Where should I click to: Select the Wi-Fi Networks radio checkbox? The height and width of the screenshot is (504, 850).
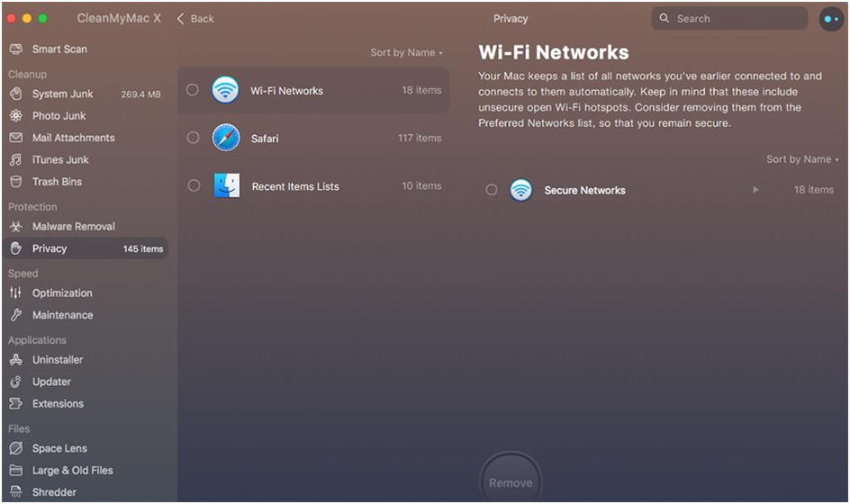(193, 90)
